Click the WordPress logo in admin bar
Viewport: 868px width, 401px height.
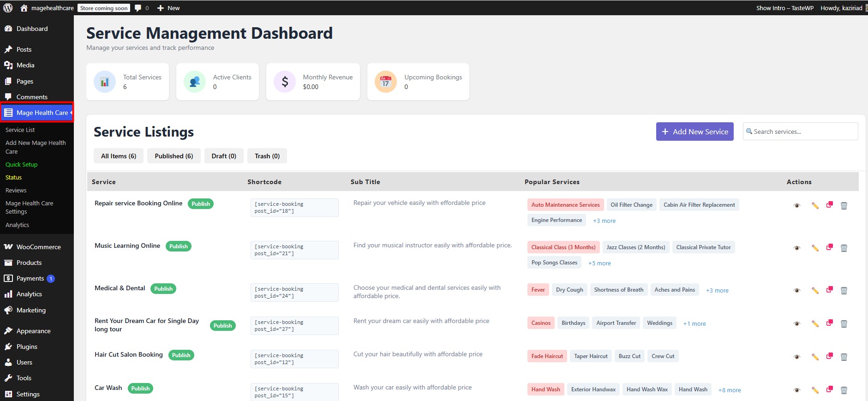(8, 8)
